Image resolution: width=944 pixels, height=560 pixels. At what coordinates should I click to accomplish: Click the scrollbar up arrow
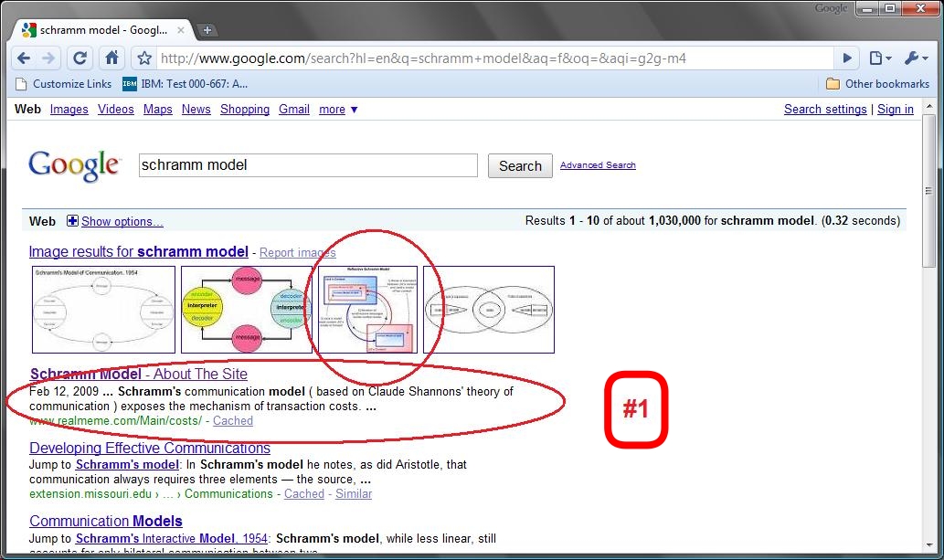(929, 107)
